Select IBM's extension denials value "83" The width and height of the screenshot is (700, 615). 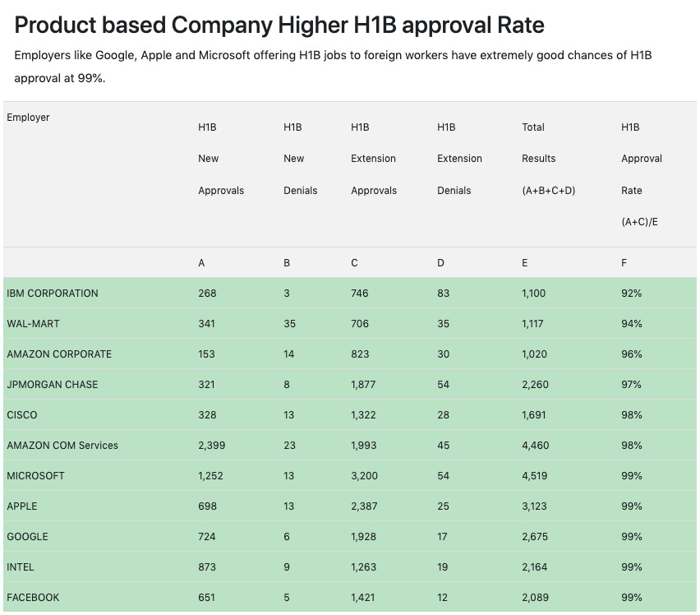point(444,294)
